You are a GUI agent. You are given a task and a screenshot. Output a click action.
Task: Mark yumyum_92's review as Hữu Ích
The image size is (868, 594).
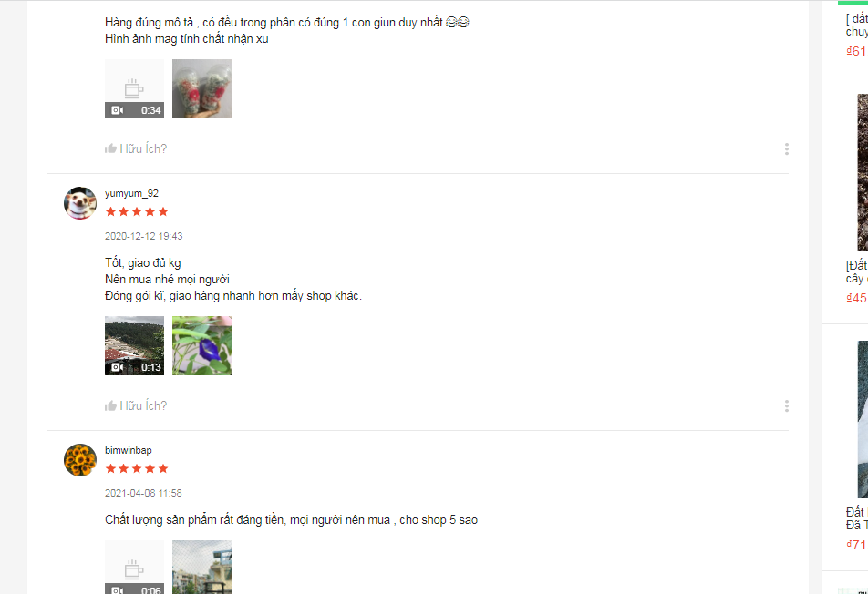(x=136, y=406)
